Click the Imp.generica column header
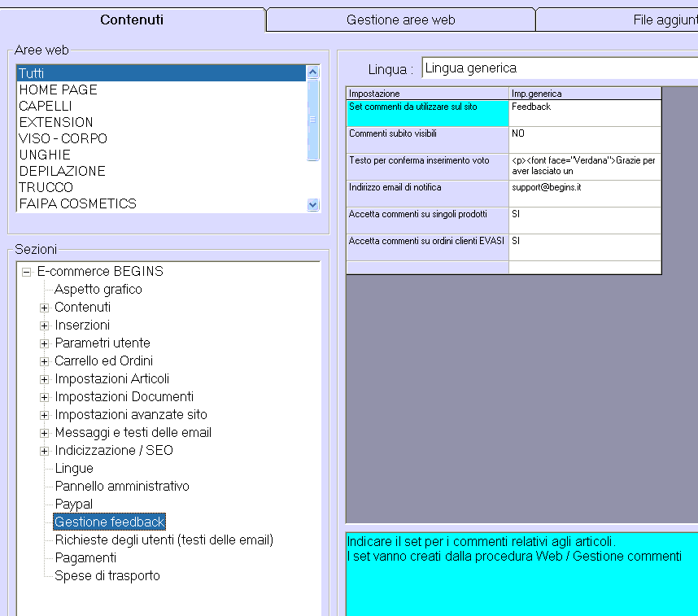Viewport: 698px width, 616px height. coord(585,94)
